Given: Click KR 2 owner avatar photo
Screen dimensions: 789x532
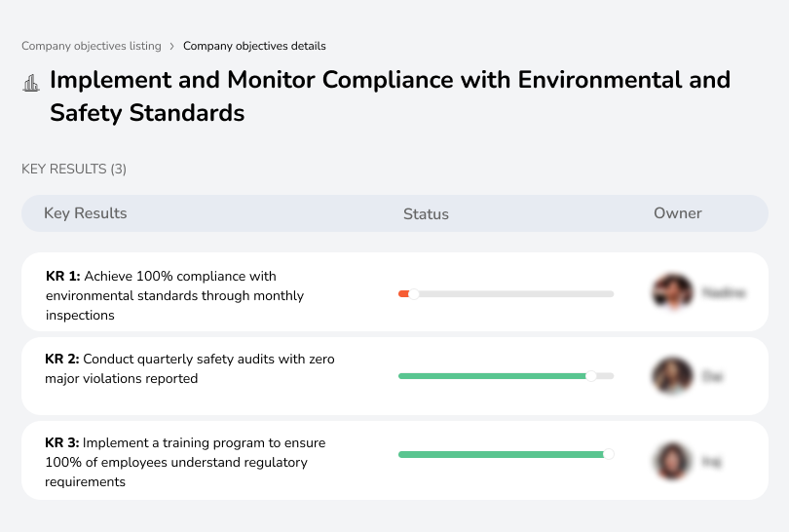Looking at the screenshot, I should (672, 375).
